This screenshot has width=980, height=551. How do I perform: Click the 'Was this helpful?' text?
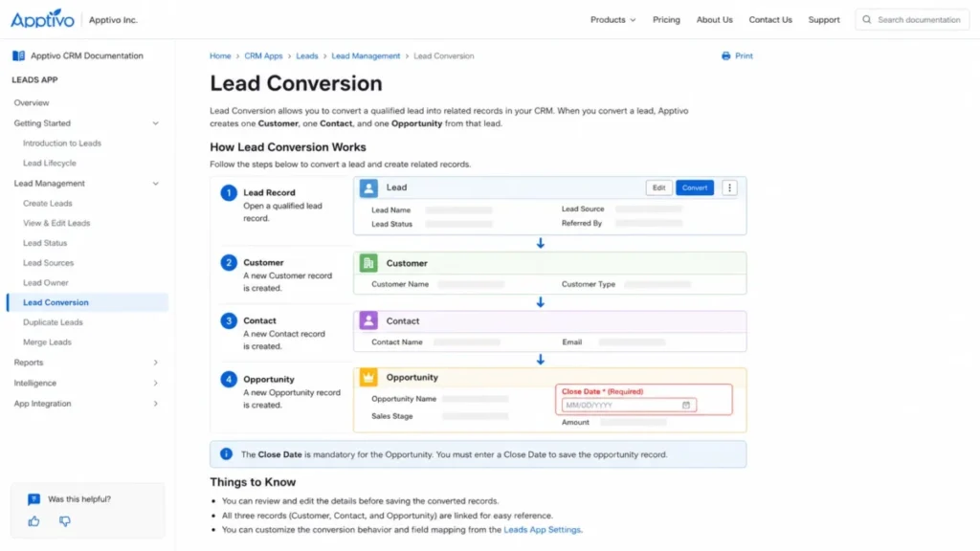point(79,499)
